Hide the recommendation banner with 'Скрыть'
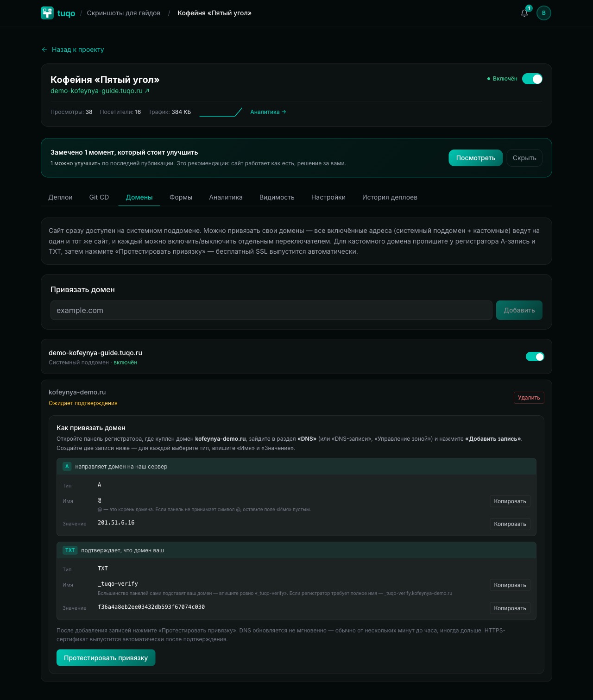This screenshot has width=593, height=700. (524, 158)
